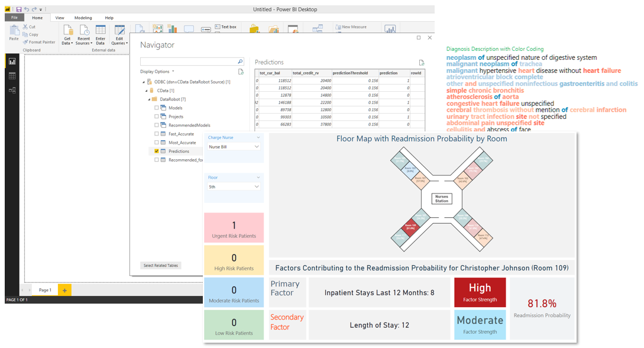Refresh the Predictions preview table
The width and height of the screenshot is (644, 348).
pos(422,63)
